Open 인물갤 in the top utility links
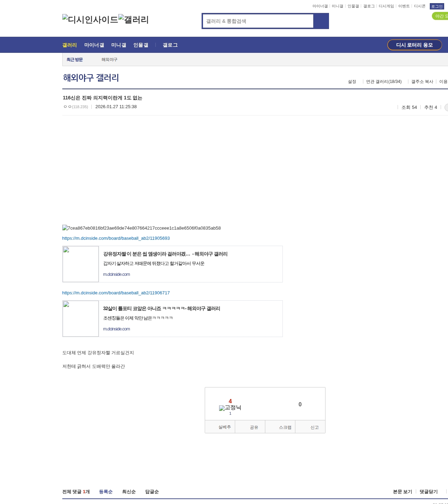 (353, 6)
